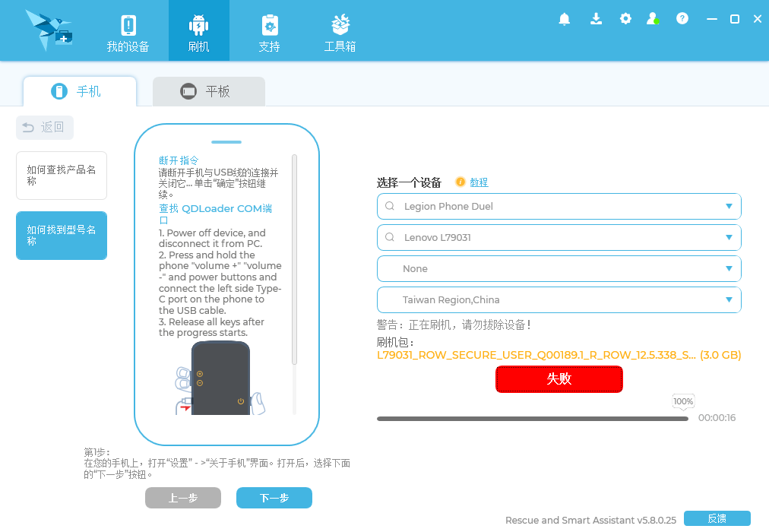The width and height of the screenshot is (769, 532).
Task: Click the 教程 tutorial link
Action: pos(479,182)
